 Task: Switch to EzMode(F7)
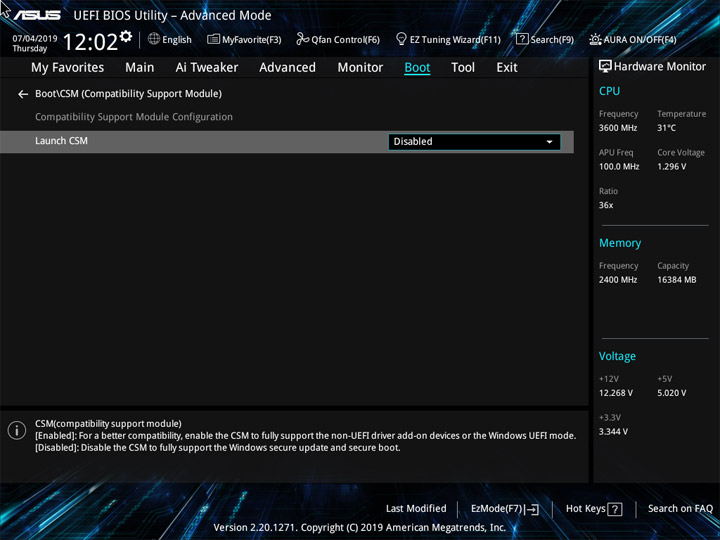click(505, 509)
